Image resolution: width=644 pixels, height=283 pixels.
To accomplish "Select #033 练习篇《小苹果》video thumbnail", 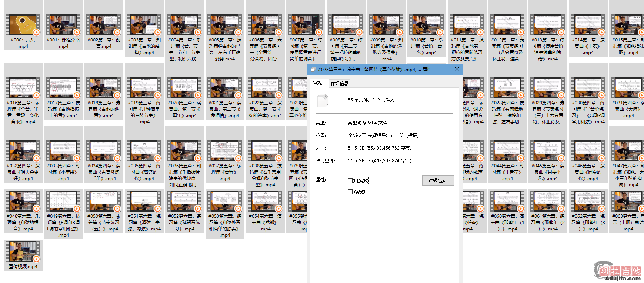I will 63,151.
